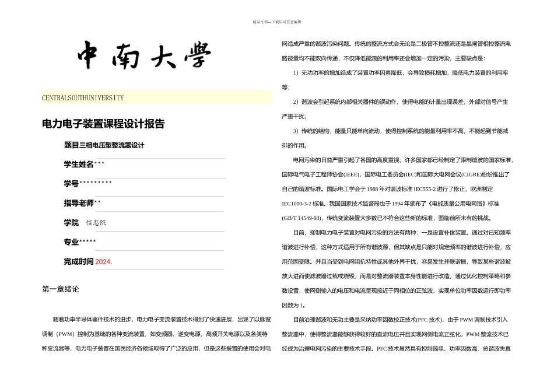This screenshot has width=554, height=392.
Task: Click the red date value 2024.
Action: (104, 262)
